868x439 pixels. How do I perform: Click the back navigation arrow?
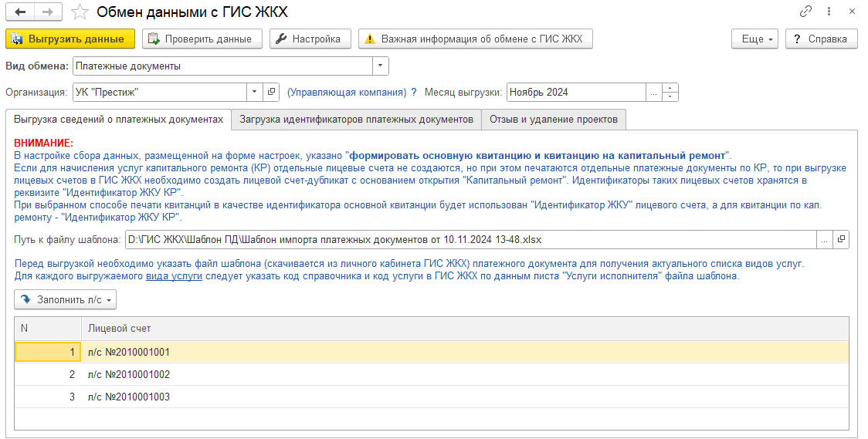[20, 12]
